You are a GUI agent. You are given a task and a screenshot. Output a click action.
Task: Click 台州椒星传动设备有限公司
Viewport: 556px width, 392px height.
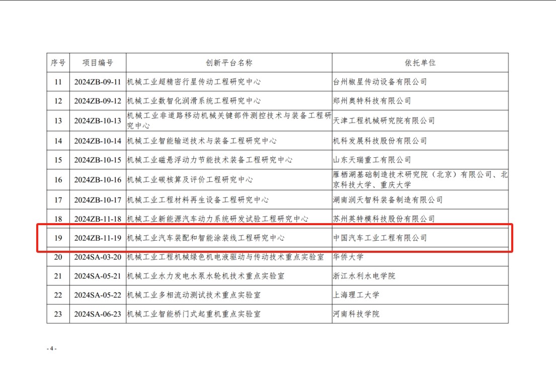click(x=380, y=82)
